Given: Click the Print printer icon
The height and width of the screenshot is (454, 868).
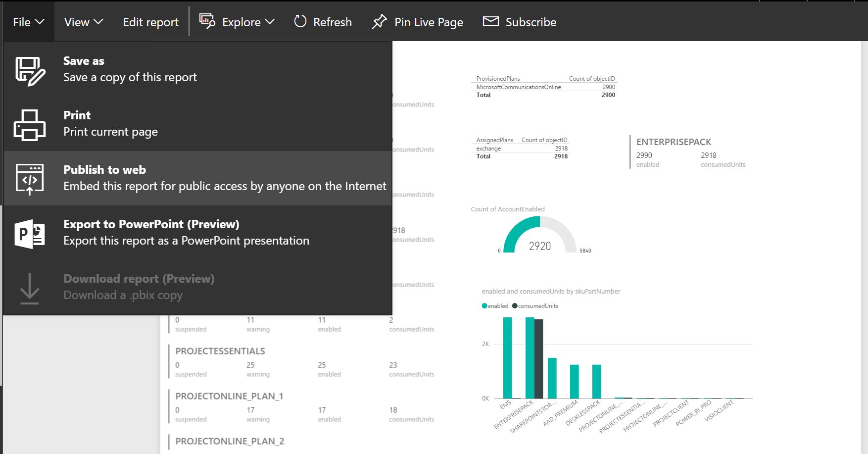Looking at the screenshot, I should [30, 125].
